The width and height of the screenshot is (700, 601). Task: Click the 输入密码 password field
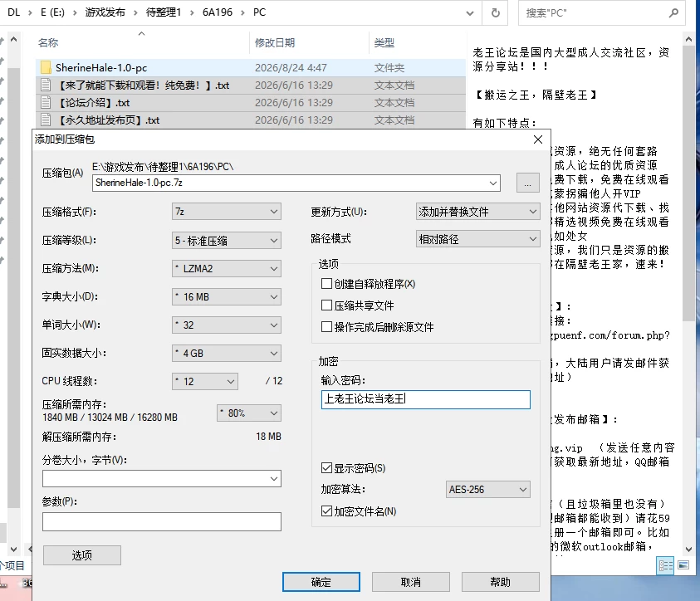pyautogui.click(x=425, y=399)
